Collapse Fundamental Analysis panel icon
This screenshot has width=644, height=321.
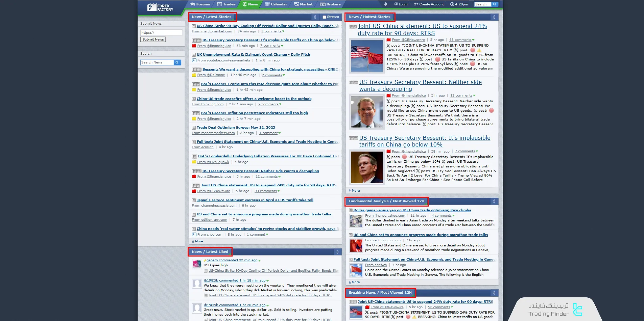[494, 201]
